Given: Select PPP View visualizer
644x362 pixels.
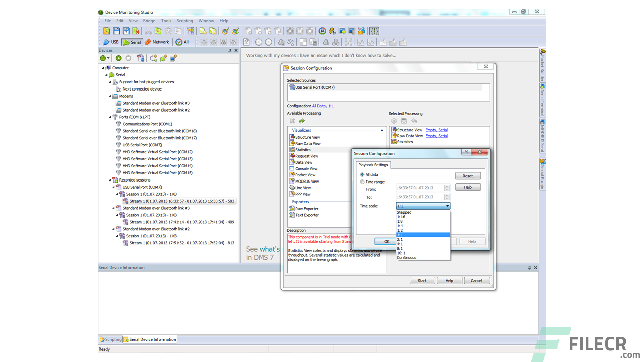Looking at the screenshot, I should tap(300, 194).
